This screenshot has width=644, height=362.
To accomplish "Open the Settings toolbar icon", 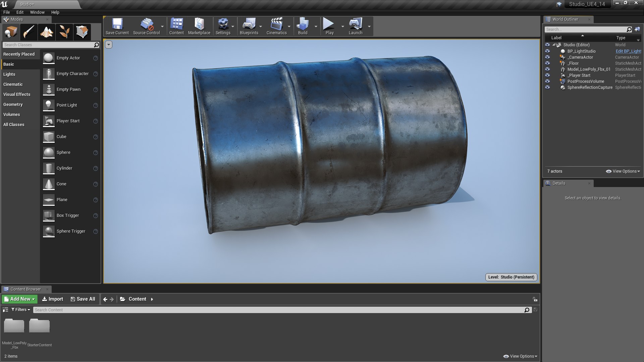I will (223, 26).
